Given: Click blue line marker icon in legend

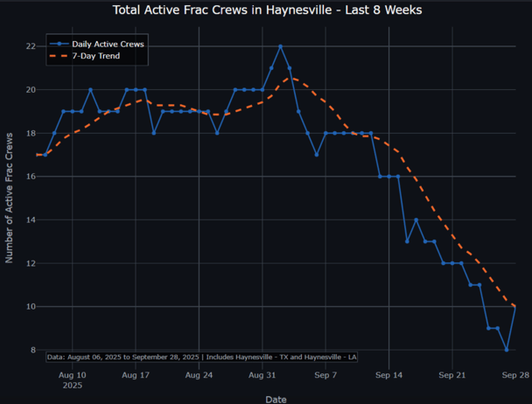Looking at the screenshot, I should 60,44.
